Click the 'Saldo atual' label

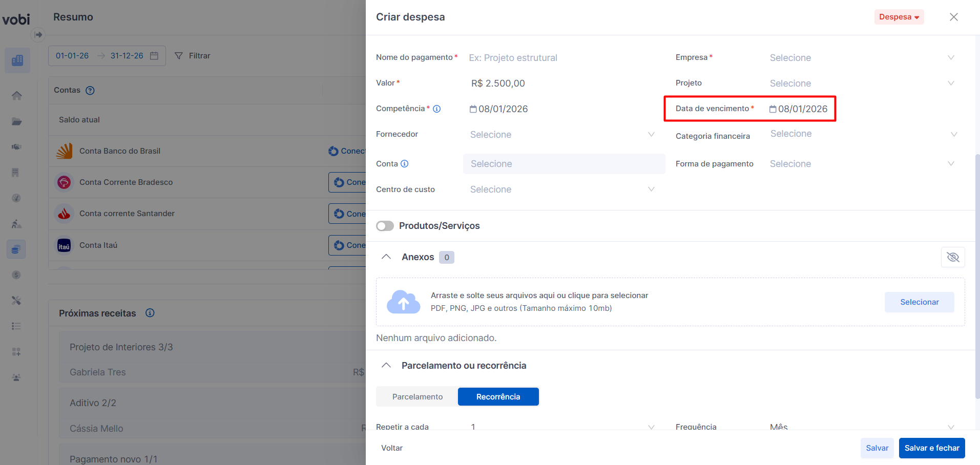coord(79,120)
